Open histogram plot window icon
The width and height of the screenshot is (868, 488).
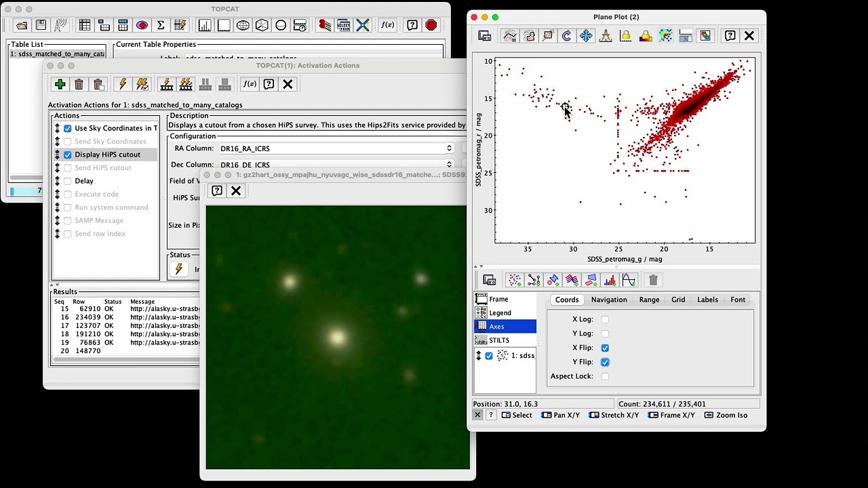pos(205,26)
